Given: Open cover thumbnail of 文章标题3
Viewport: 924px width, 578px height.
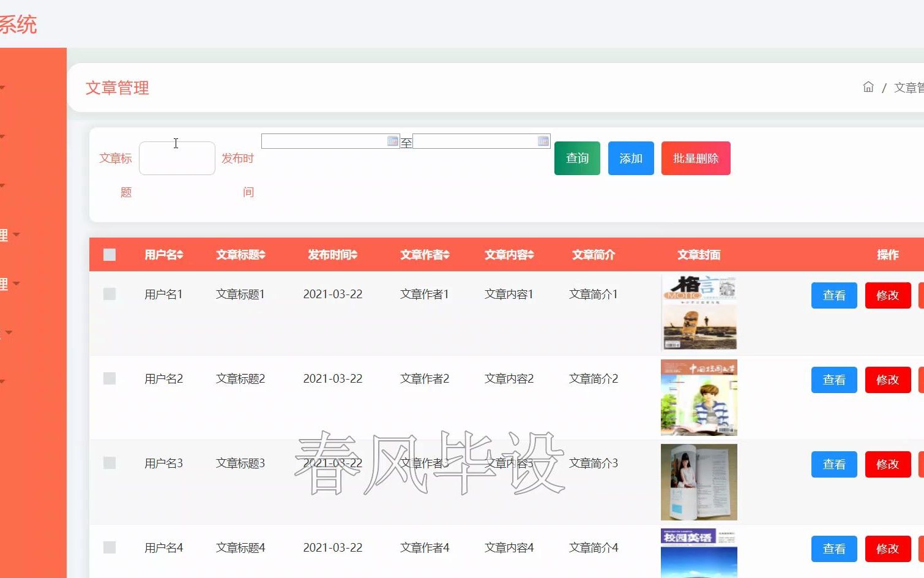Looking at the screenshot, I should (x=699, y=482).
